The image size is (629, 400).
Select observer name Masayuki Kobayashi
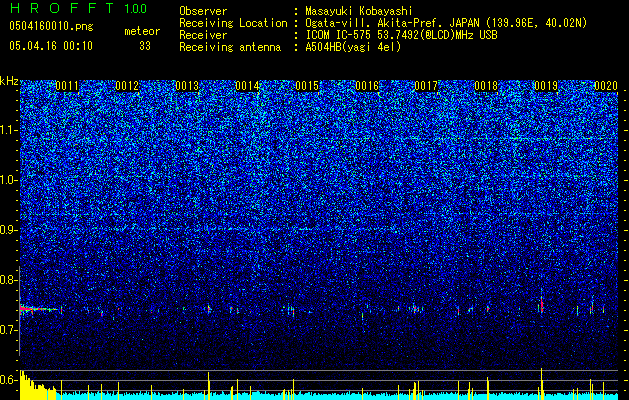coord(359,11)
